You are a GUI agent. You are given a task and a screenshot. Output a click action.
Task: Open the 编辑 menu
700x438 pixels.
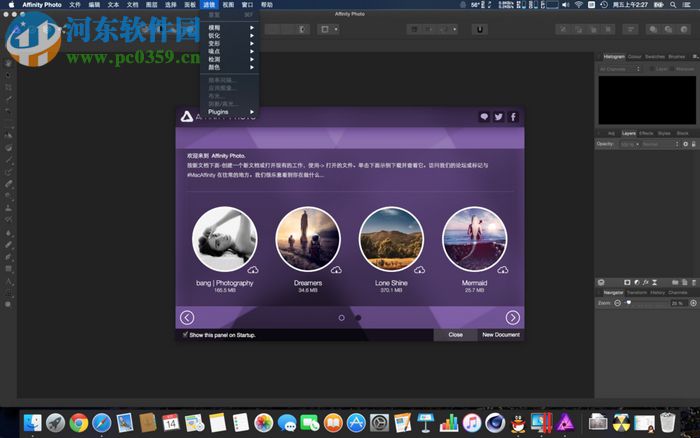click(x=94, y=4)
